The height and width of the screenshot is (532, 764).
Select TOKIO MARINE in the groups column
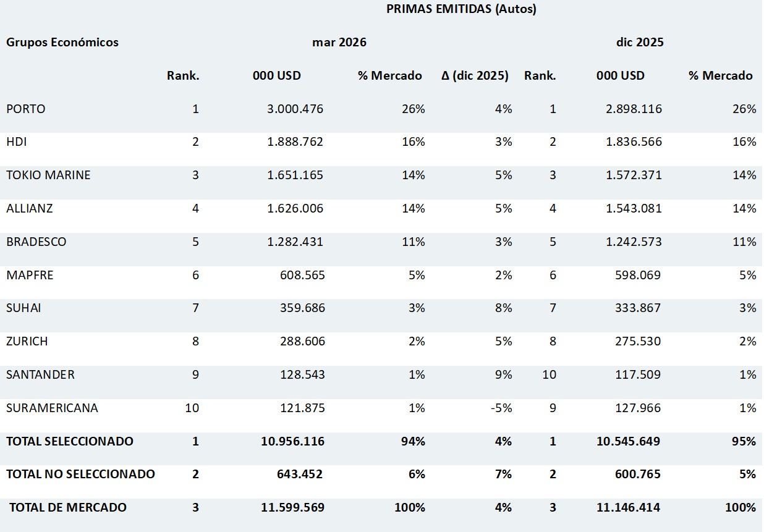(48, 175)
